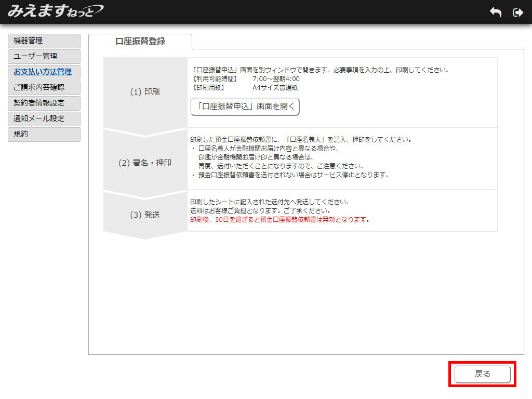Navigate to 契約者情報設定

pos(44,103)
